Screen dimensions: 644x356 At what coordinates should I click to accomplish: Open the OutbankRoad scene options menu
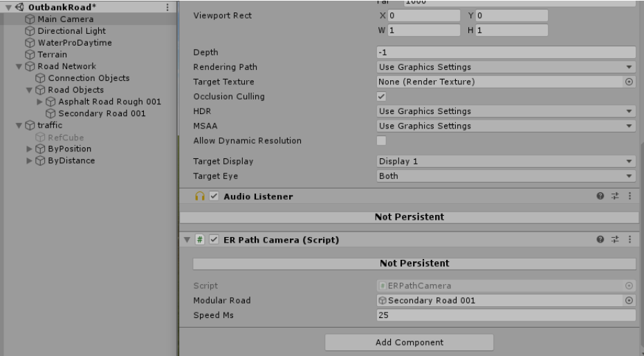[x=167, y=7]
